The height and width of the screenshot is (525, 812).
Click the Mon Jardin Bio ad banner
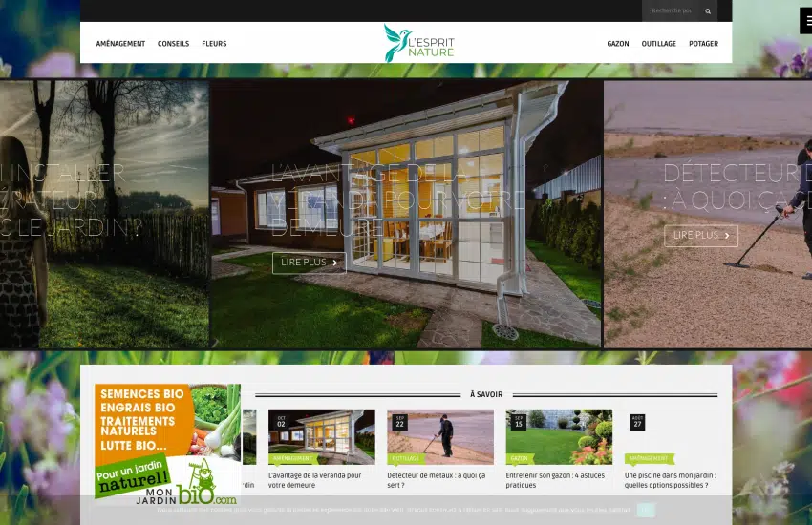[x=168, y=444]
